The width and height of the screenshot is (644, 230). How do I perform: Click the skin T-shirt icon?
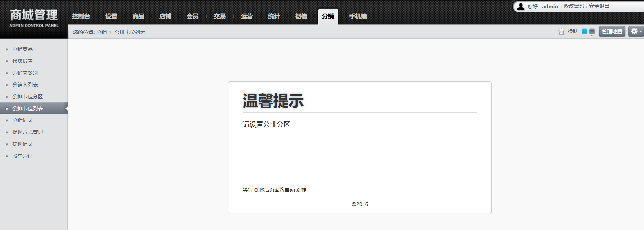(562, 32)
